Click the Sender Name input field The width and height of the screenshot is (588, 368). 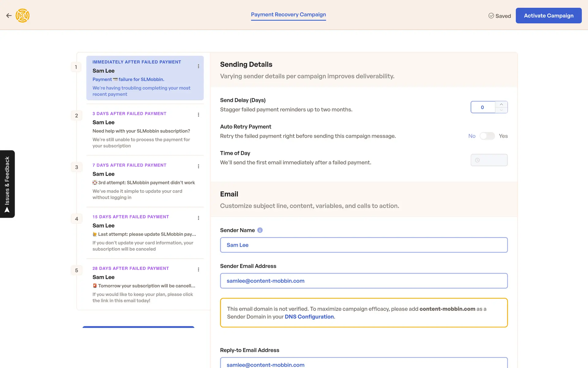click(x=364, y=245)
